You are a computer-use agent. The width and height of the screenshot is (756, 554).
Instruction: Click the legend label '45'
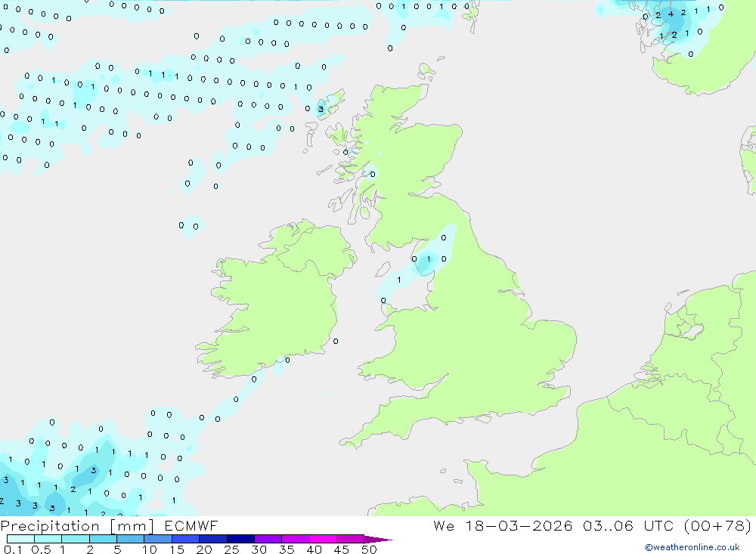[342, 549]
